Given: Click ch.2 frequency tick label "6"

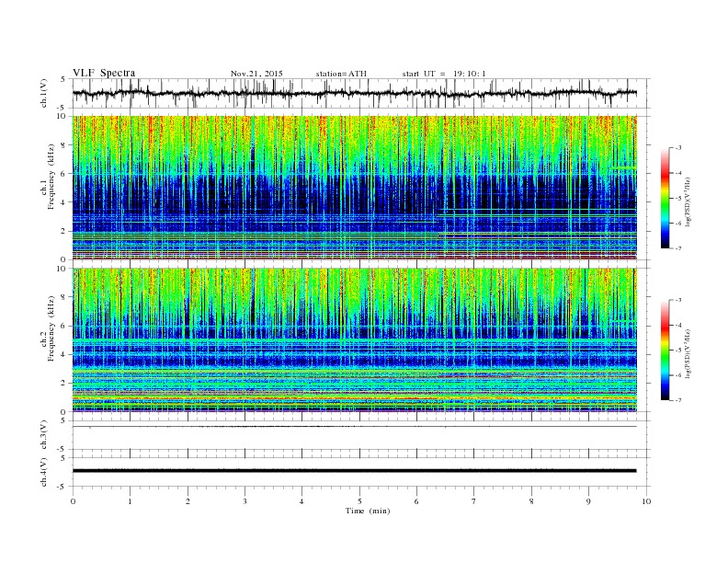Looking at the screenshot, I should click(64, 326).
